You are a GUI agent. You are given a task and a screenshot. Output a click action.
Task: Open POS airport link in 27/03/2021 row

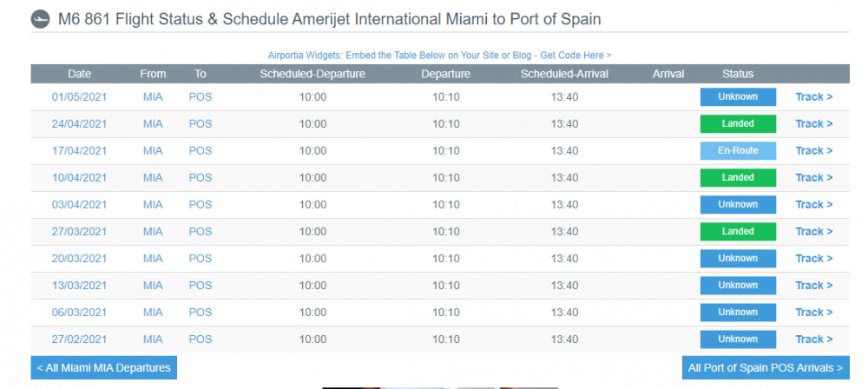(201, 232)
